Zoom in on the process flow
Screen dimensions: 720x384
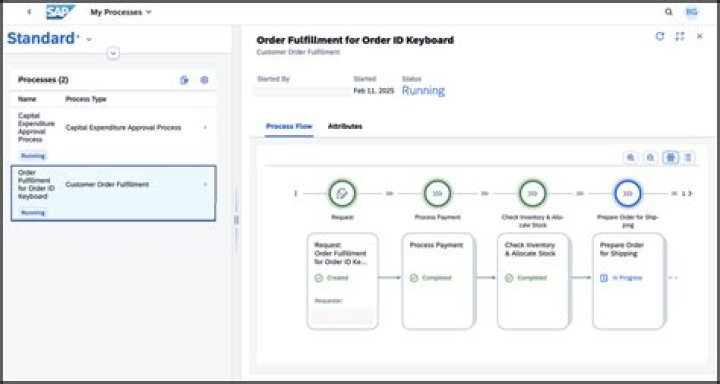[631, 158]
